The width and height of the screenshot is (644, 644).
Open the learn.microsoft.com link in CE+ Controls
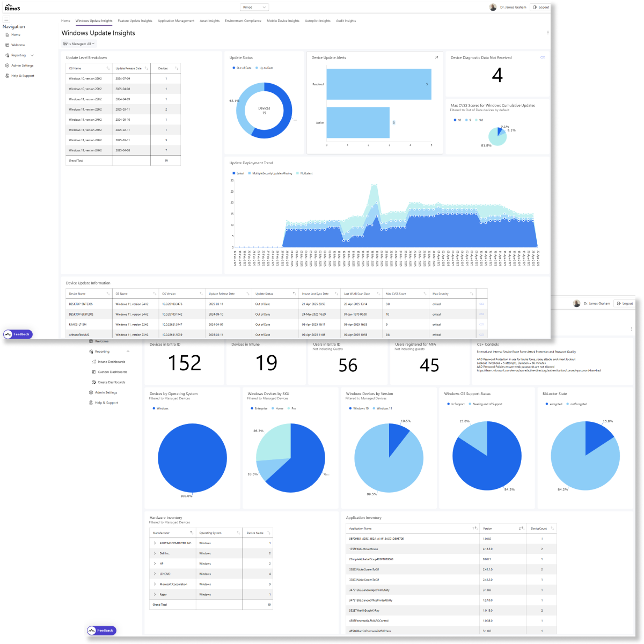point(539,370)
